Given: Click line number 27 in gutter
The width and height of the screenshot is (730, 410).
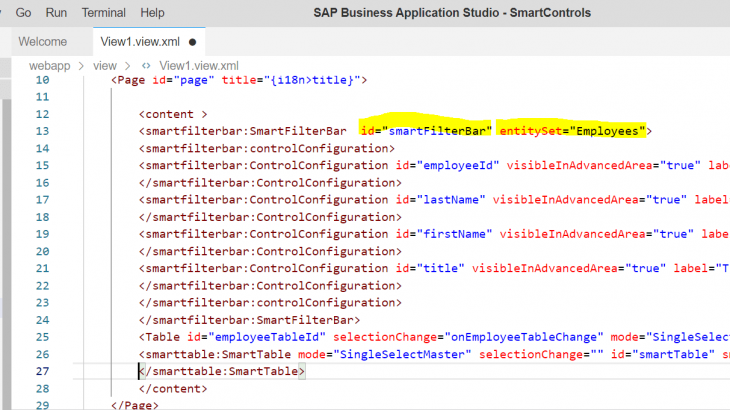Looking at the screenshot, I should (42, 371).
